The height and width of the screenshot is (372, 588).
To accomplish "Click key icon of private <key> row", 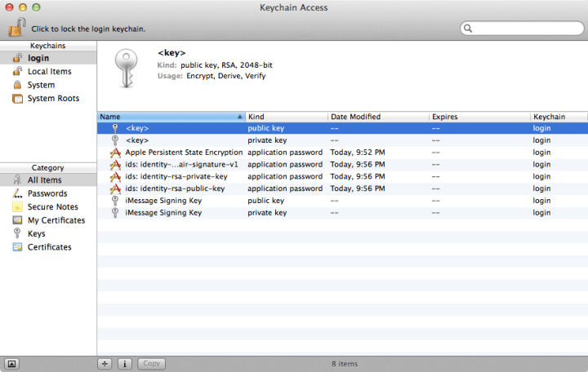I will (x=115, y=140).
